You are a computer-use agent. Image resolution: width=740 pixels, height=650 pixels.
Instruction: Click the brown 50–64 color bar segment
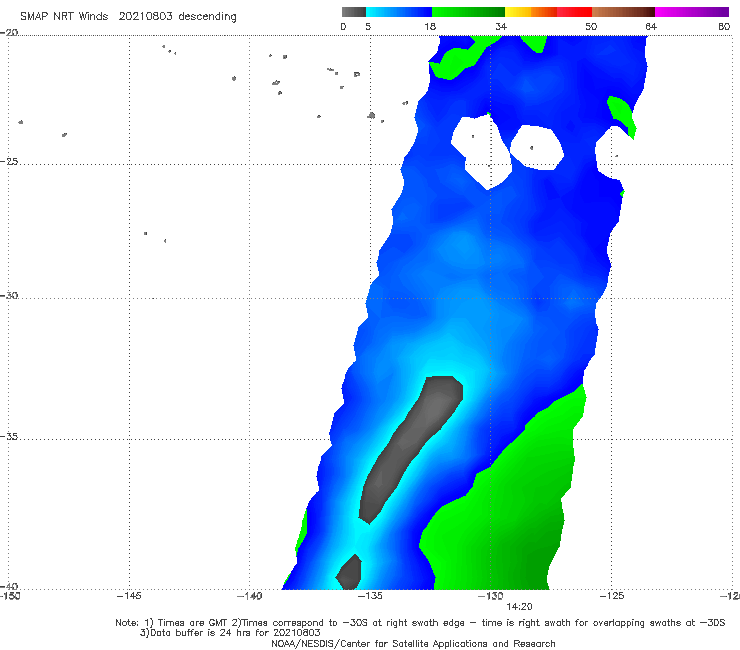click(623, 12)
